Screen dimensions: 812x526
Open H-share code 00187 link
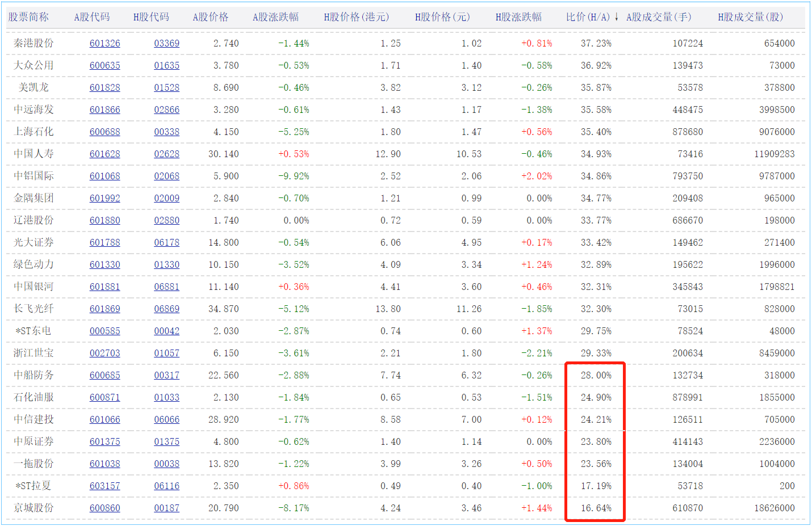tap(167, 508)
